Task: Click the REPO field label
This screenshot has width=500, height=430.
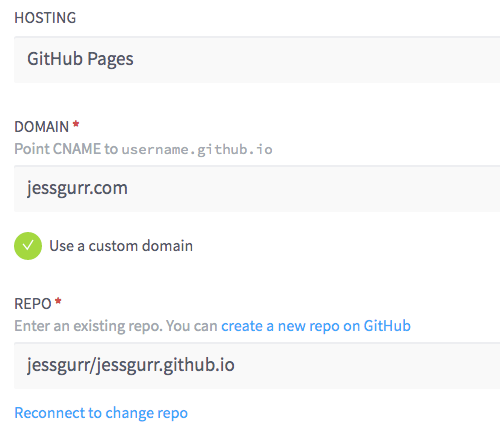Action: click(x=33, y=304)
